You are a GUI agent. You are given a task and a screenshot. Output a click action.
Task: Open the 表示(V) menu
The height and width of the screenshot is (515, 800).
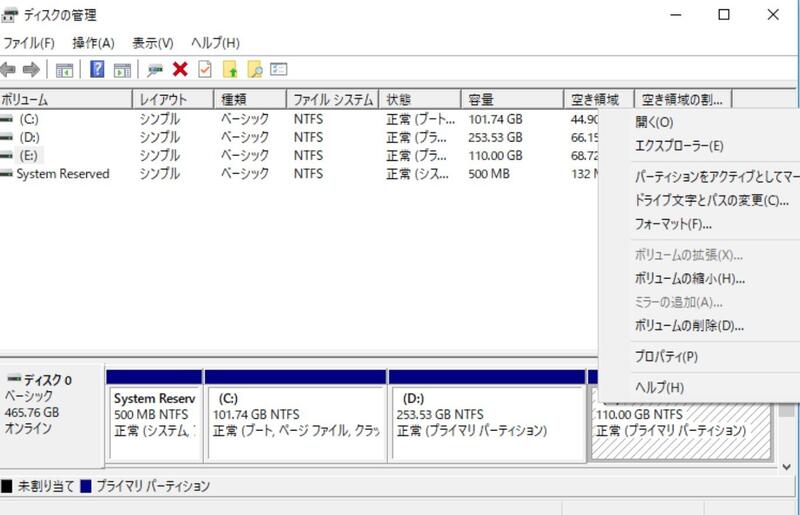(153, 43)
